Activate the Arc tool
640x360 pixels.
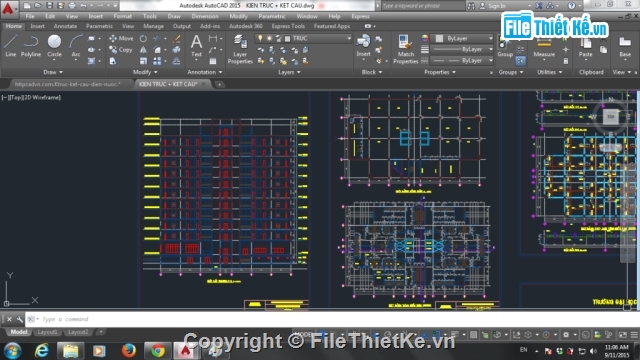(76, 46)
